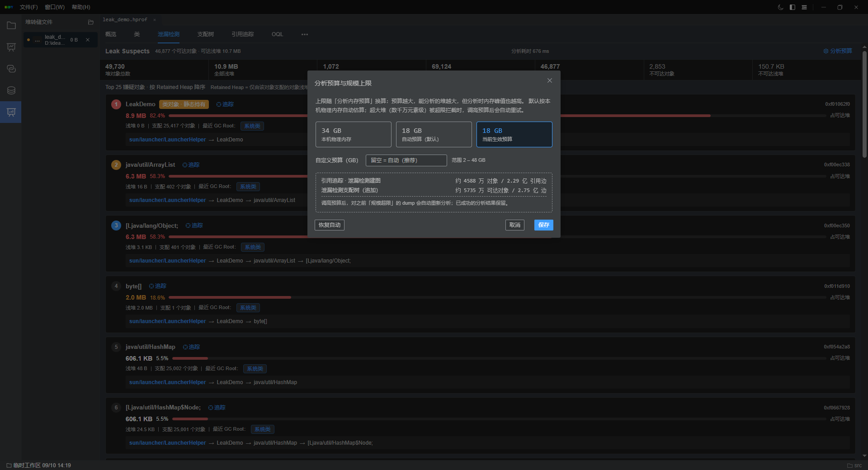Click 追踪 for java/util/HashMap
This screenshot has height=470, width=868.
pyautogui.click(x=191, y=347)
